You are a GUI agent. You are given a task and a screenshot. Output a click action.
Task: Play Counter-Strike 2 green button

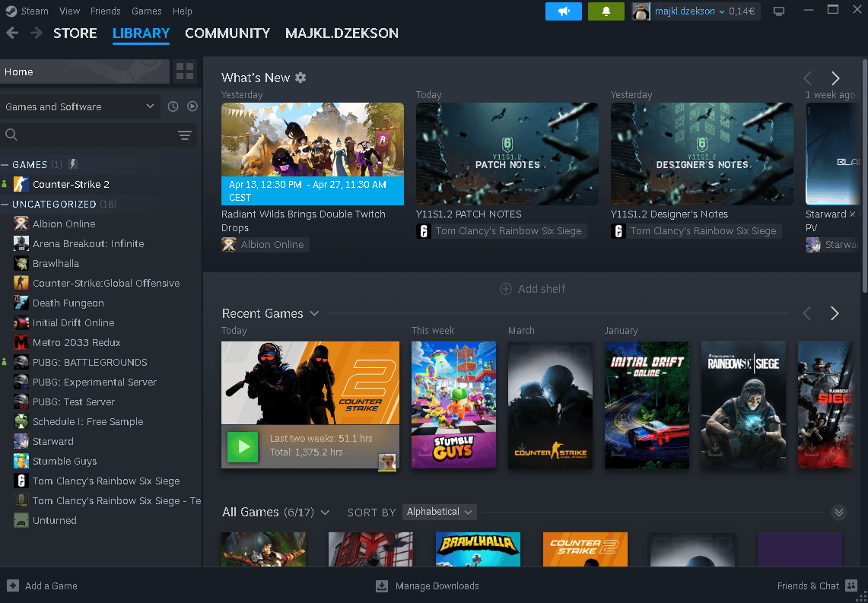click(x=243, y=446)
